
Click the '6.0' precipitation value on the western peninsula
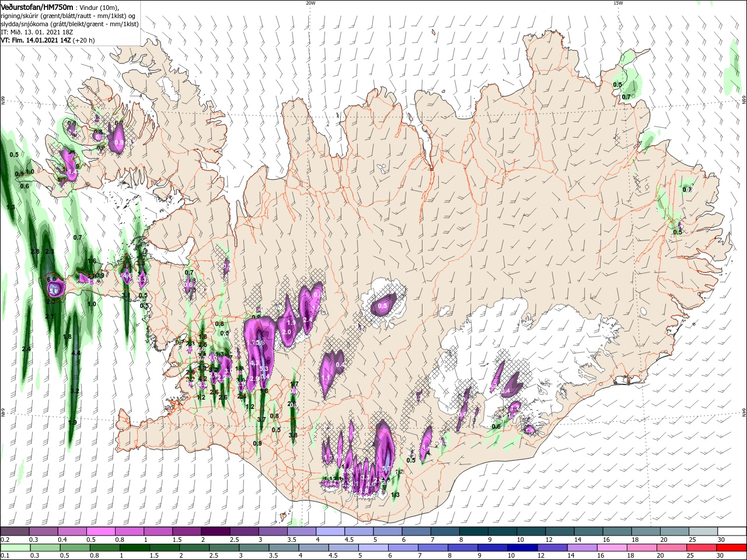(51, 279)
